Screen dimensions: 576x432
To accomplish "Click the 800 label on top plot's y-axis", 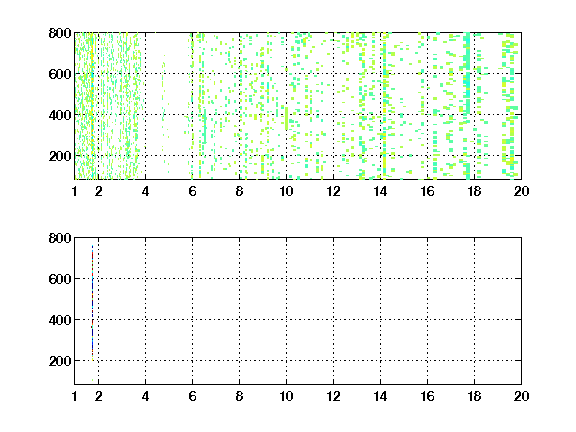I will 60,33.
